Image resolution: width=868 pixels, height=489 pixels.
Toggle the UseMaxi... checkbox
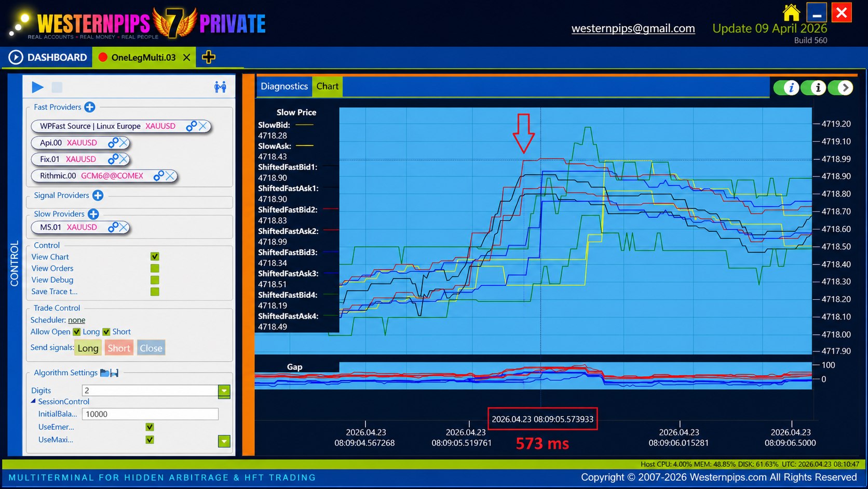(x=150, y=440)
